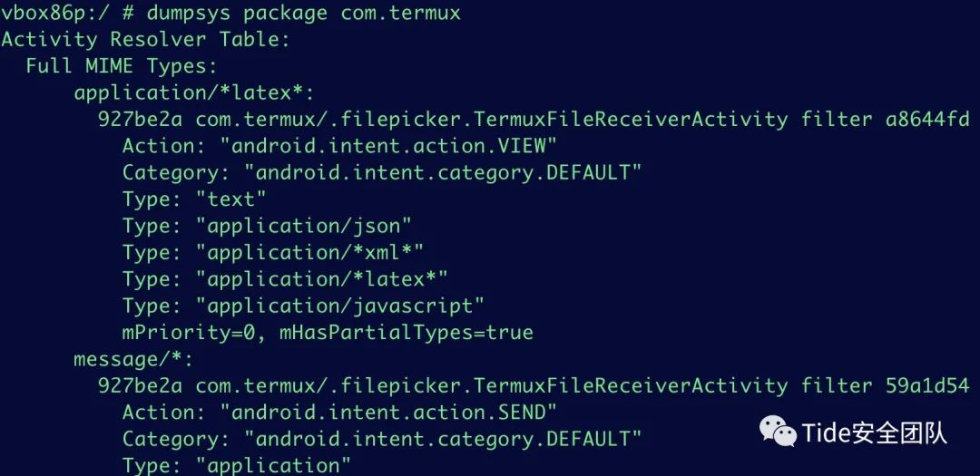Click the final Type "application" line
Screen dimensions: 980x476
(236, 466)
